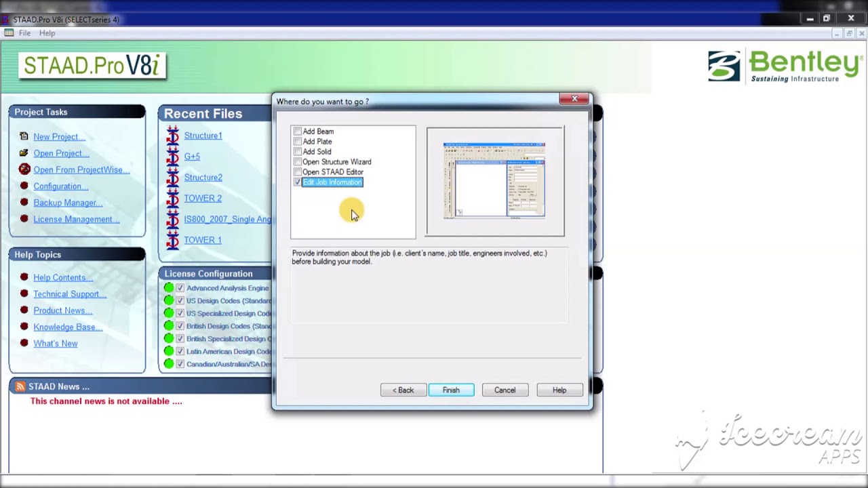The height and width of the screenshot is (488, 868).
Task: Click the STAAD file icon for TOWER 2
Action: tap(173, 199)
